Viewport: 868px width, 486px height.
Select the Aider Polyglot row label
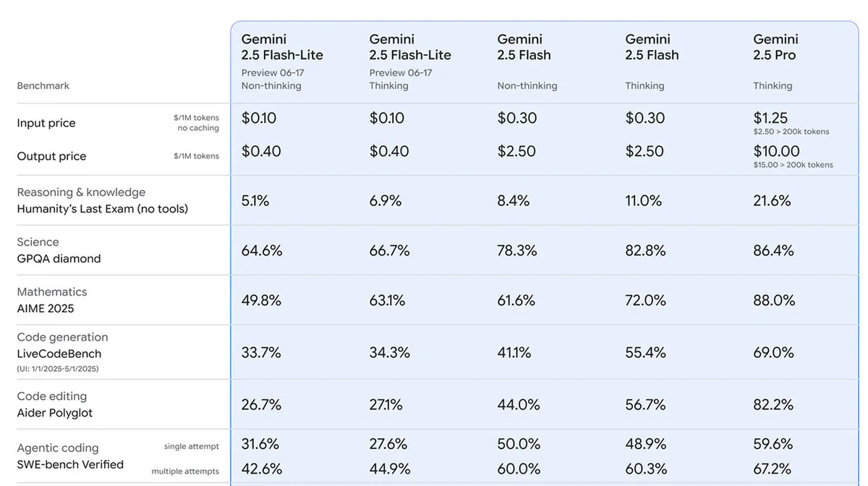coord(55,413)
